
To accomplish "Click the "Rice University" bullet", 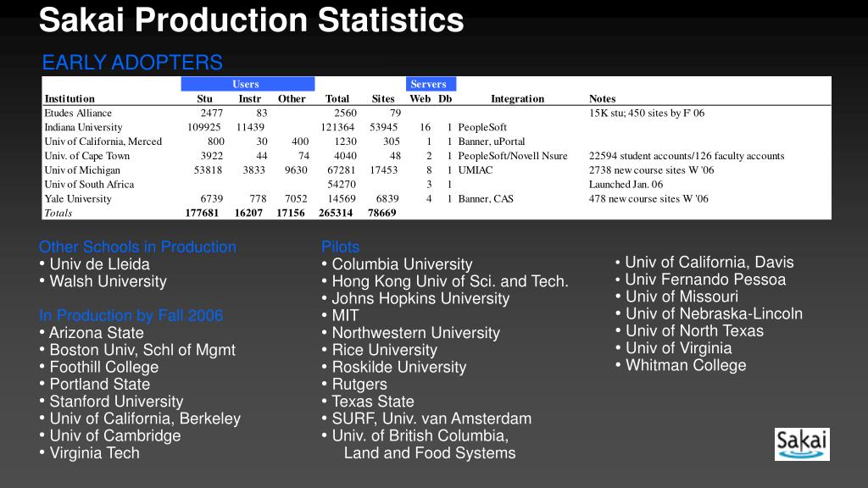I will pos(379,350).
